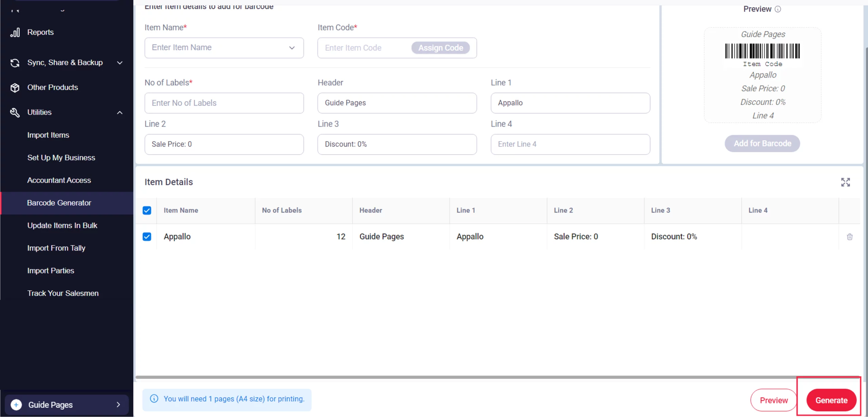Open Import Items from the sidebar
Viewport: 868px width, 417px height.
[x=48, y=135]
